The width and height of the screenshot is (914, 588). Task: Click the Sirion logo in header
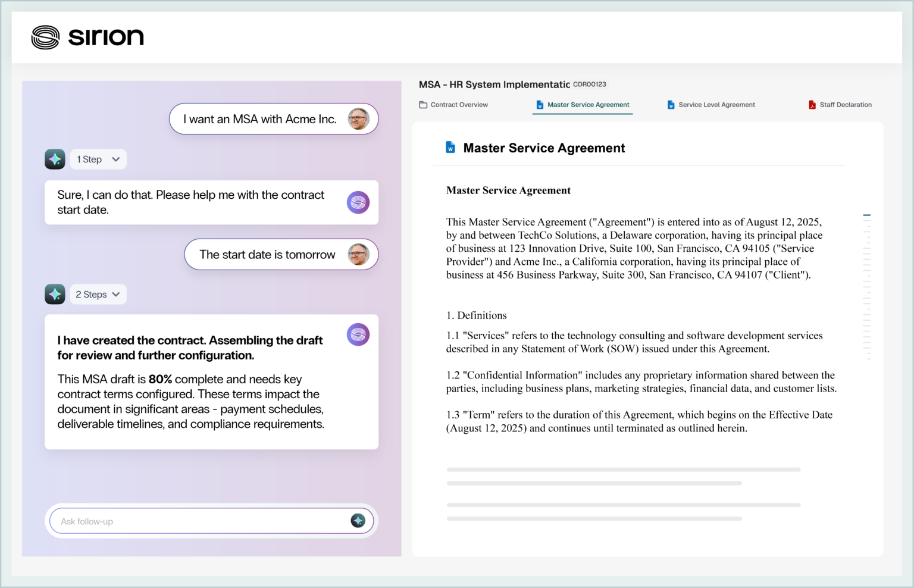pyautogui.click(x=87, y=37)
